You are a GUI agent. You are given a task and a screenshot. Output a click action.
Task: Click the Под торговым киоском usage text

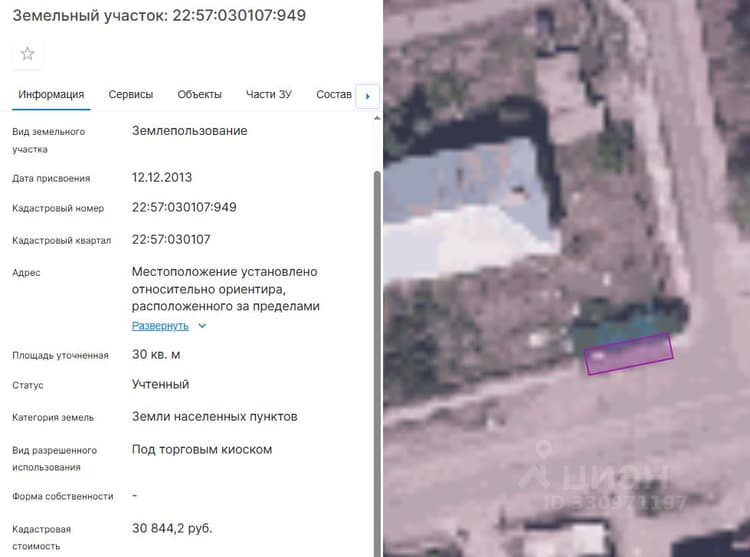tap(202, 449)
